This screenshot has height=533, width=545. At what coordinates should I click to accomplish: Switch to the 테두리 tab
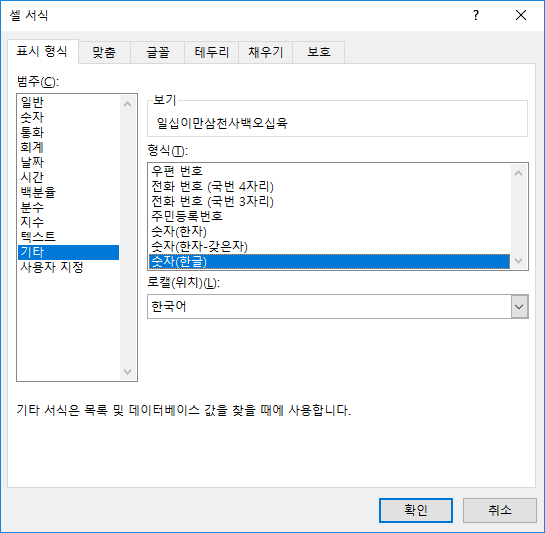pos(211,53)
